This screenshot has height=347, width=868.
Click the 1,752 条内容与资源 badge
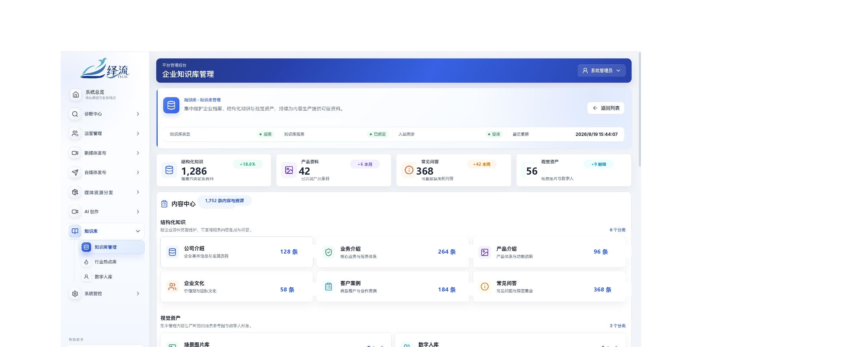225,201
